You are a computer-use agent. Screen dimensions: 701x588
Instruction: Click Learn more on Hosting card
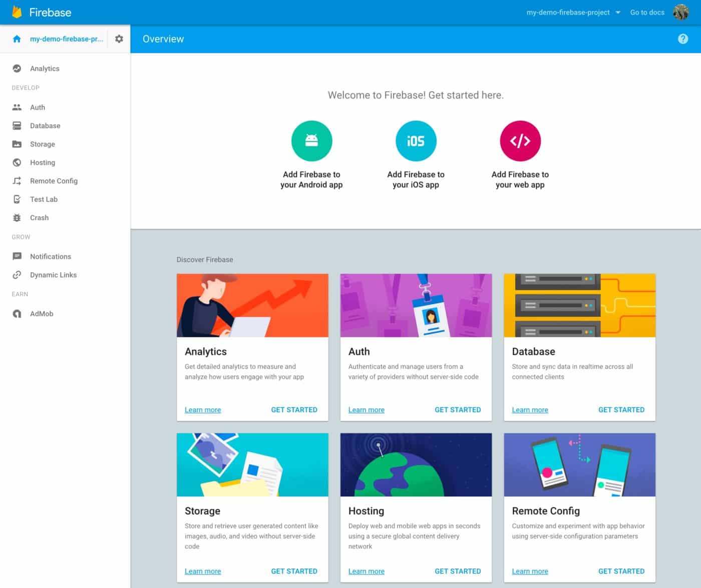367,571
